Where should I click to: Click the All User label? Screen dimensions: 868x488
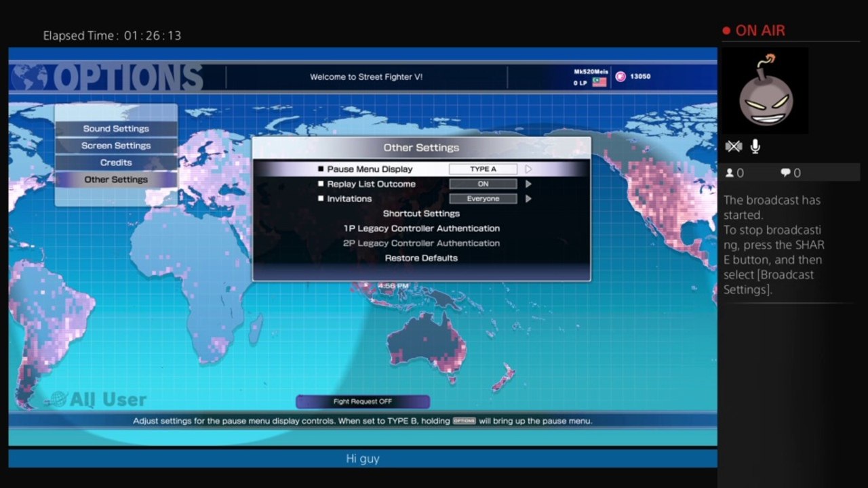[108, 400]
